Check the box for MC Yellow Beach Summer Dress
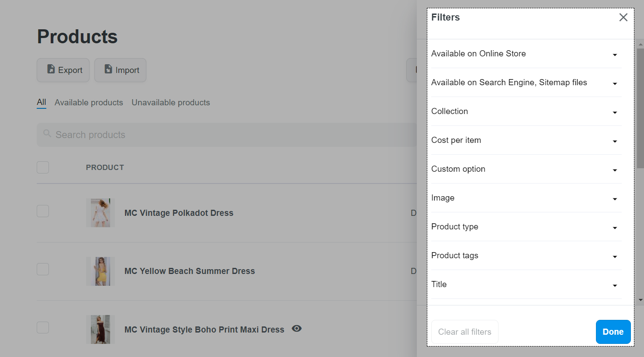Screen dimensions: 644x357 (x=43, y=269)
